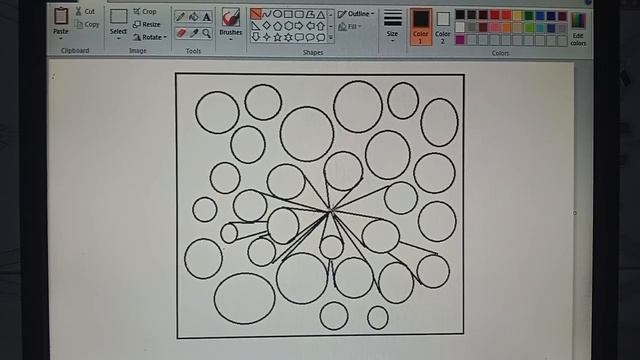The height and width of the screenshot is (360, 640).
Task: Pick the custom magenta swatch in third row
Action: 460,40
